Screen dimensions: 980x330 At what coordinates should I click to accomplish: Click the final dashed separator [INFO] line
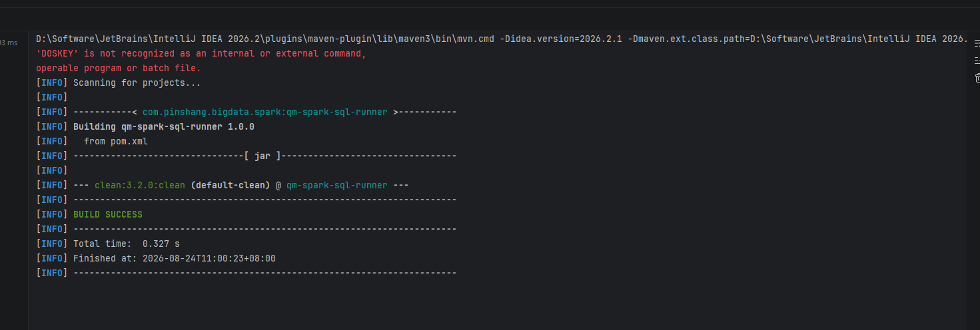[x=246, y=273]
